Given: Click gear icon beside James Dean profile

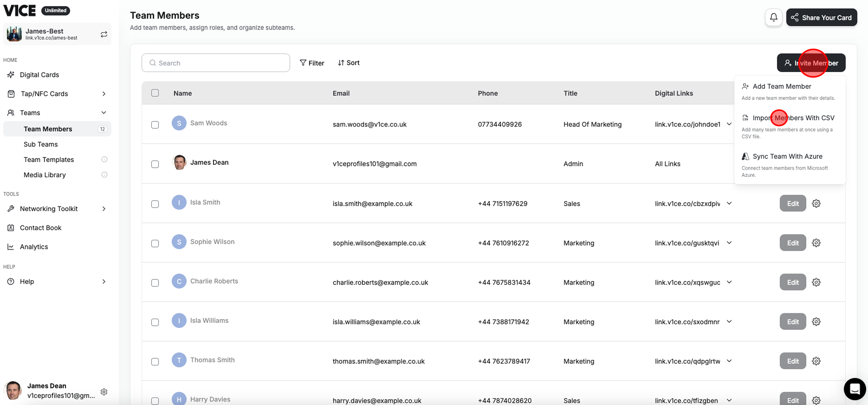Looking at the screenshot, I should coord(104,392).
